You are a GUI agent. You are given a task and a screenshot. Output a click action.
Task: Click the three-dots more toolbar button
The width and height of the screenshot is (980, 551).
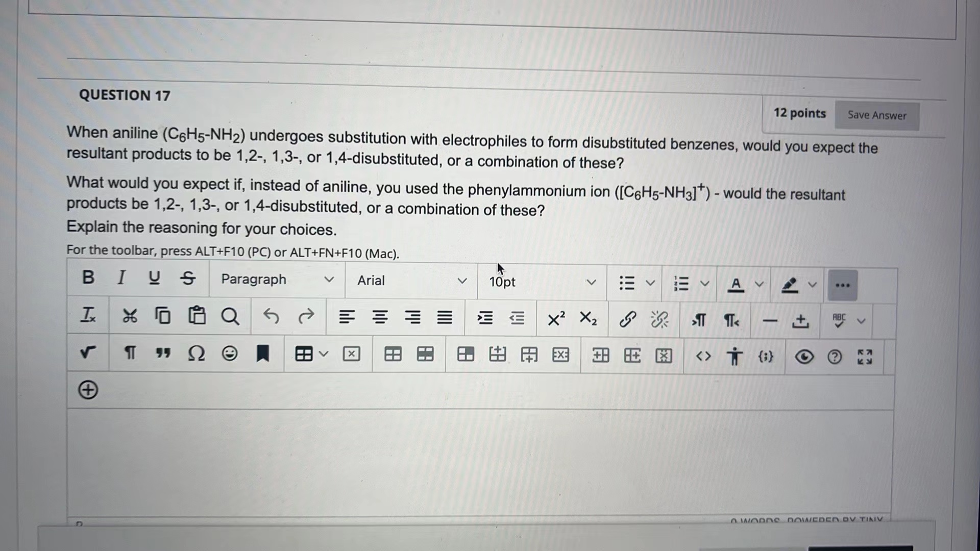pos(842,285)
